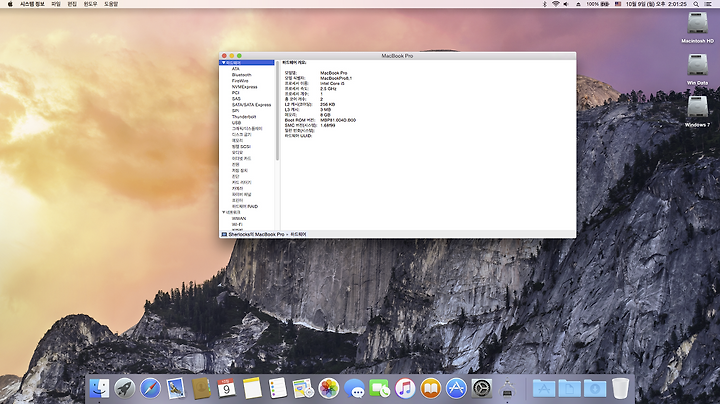Click sidebar vertical scrollbar thumb
Screen dimensions: 720x404
pyautogui.click(x=277, y=110)
